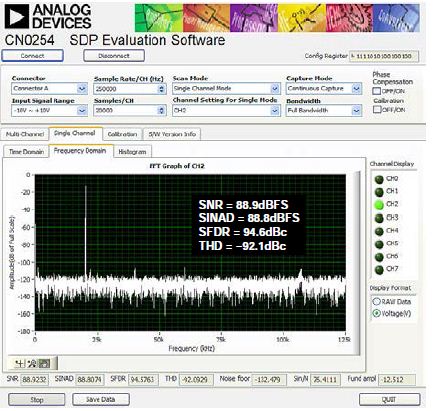Click the 'Frequency (kHz)' axis label
436x411 pixels.
[191, 349]
